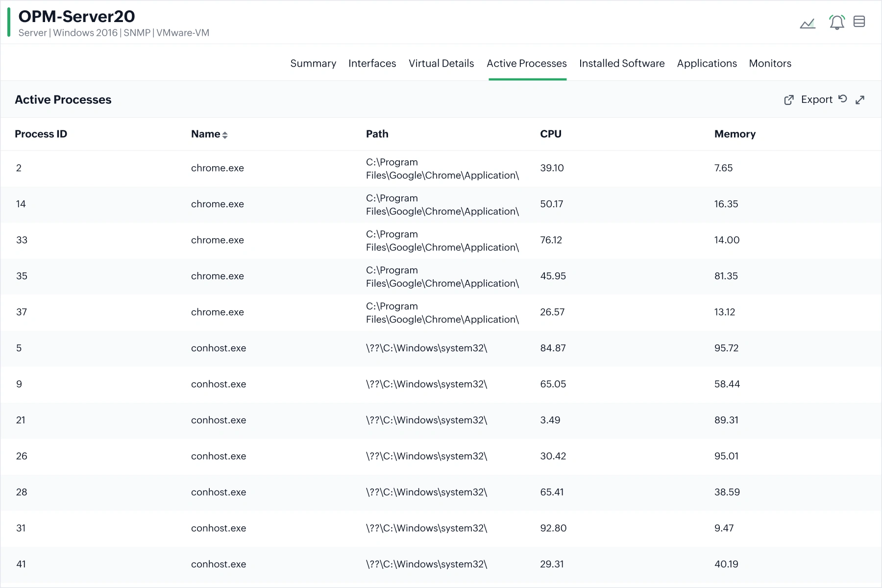
Task: Open the Installed Software tab
Action: [622, 63]
